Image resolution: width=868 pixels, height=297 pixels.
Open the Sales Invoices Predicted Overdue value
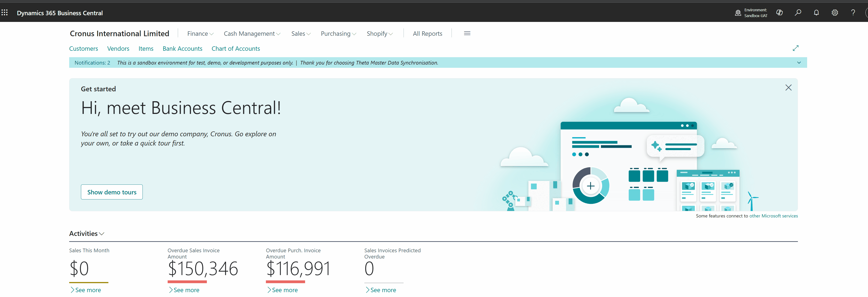point(369,268)
